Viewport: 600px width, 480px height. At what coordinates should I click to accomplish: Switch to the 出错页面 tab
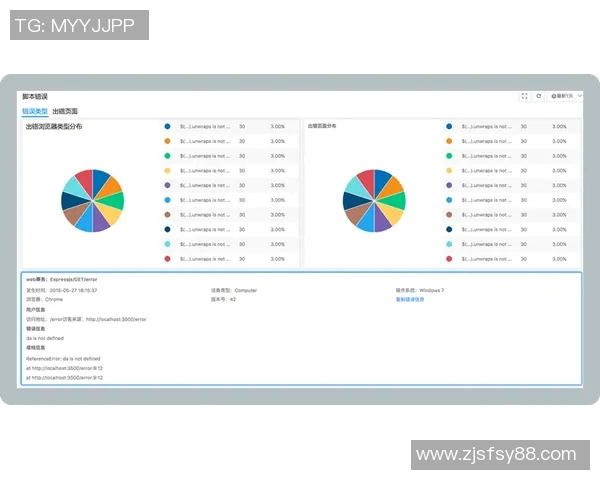(65, 111)
